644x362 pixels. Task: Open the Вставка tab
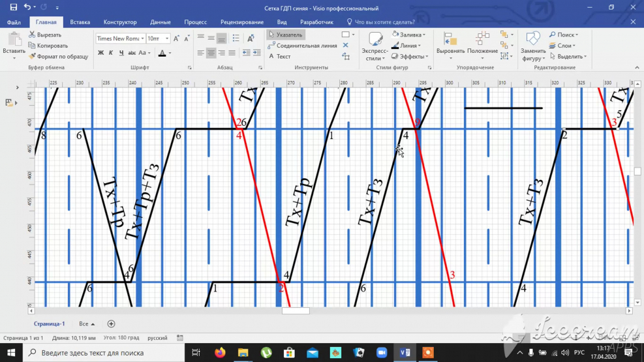(80, 22)
